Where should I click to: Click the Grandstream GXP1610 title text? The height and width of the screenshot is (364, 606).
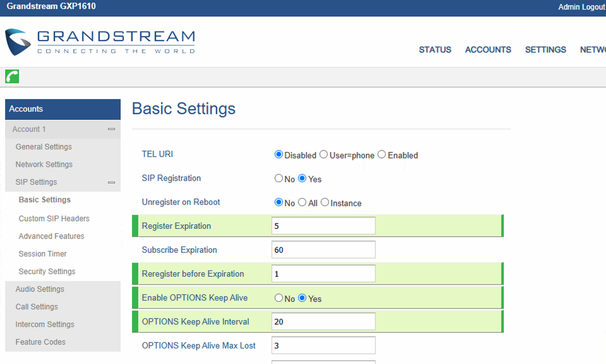[x=51, y=6]
